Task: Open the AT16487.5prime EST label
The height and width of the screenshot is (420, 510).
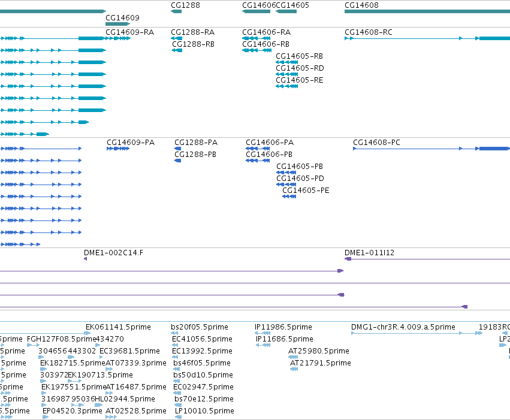Action: [x=136, y=387]
